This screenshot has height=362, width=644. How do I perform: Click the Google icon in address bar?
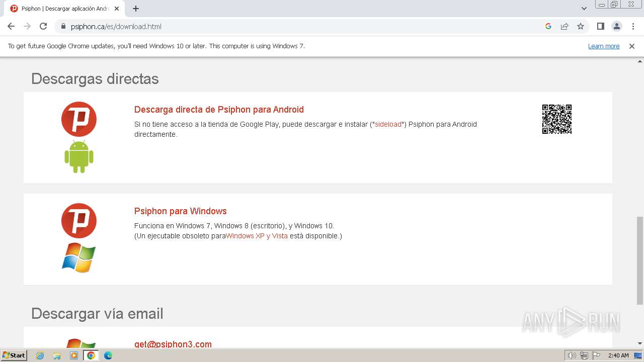548,26
